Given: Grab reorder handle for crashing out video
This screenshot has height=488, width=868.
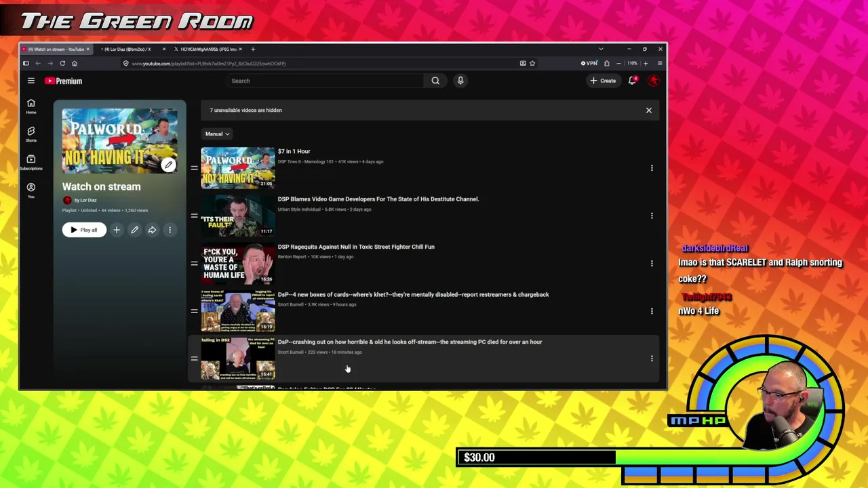Looking at the screenshot, I should click(194, 359).
